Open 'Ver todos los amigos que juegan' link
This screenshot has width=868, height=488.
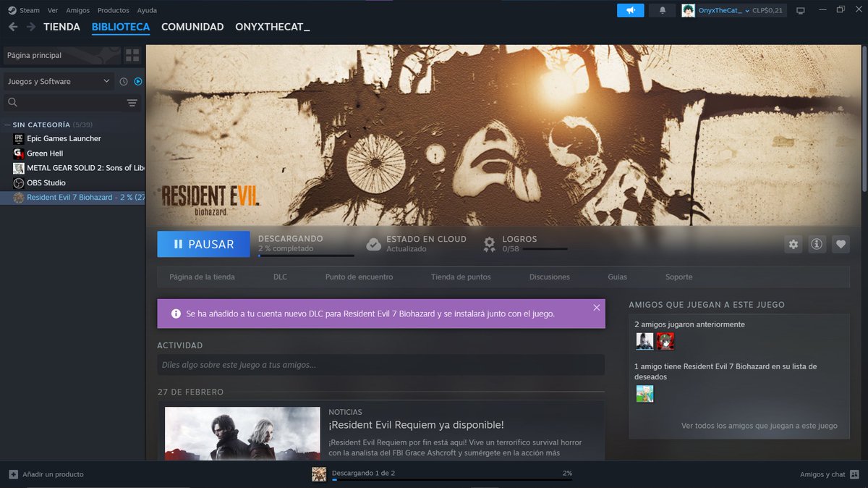758,426
